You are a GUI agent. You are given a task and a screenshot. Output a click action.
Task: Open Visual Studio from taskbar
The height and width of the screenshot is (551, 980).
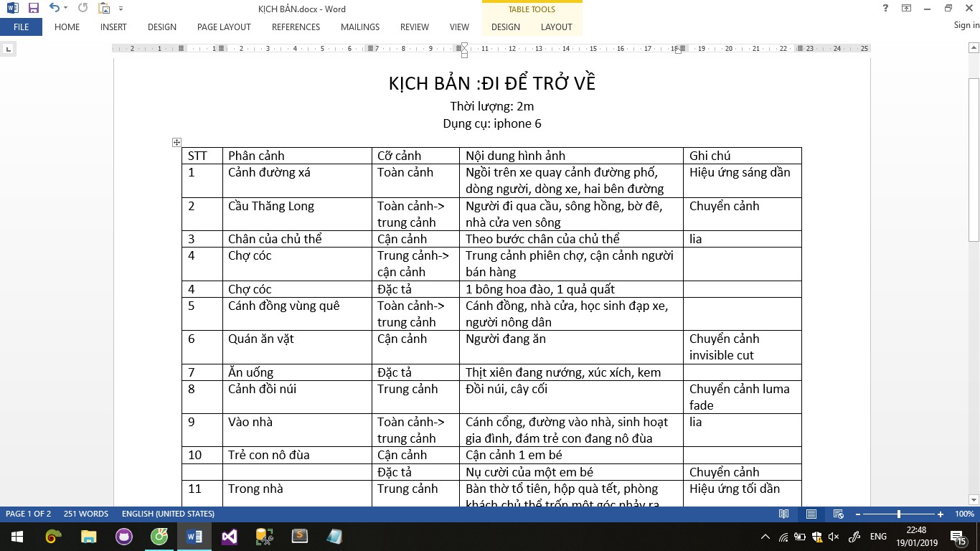point(230,536)
